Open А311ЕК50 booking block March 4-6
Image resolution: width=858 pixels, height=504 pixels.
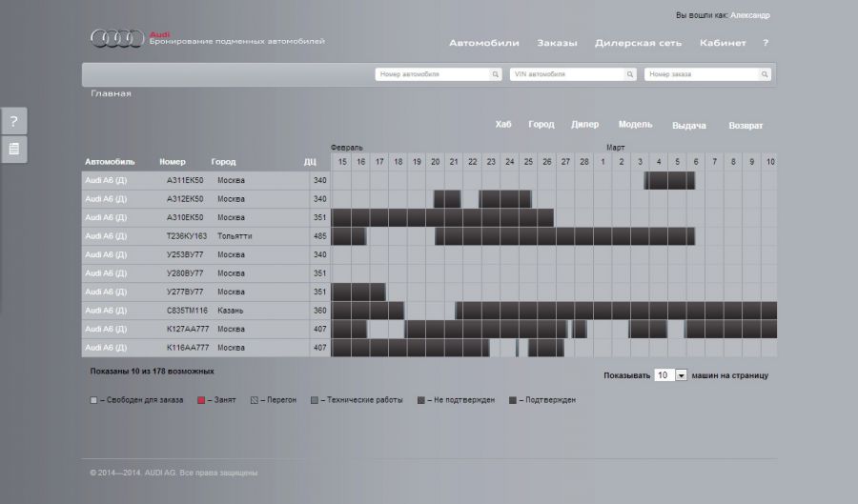point(670,180)
